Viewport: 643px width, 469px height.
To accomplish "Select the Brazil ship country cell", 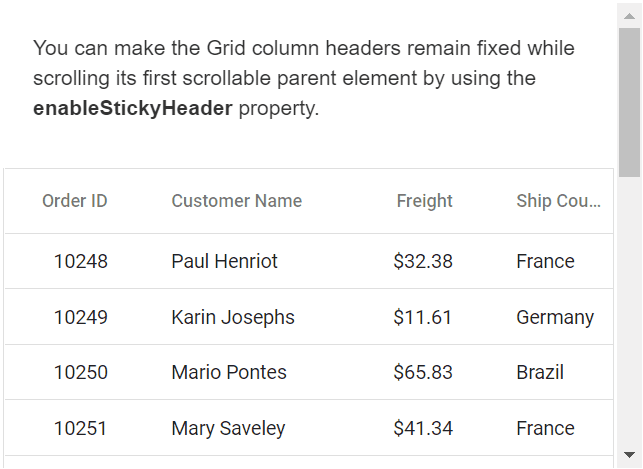I will tap(540, 372).
